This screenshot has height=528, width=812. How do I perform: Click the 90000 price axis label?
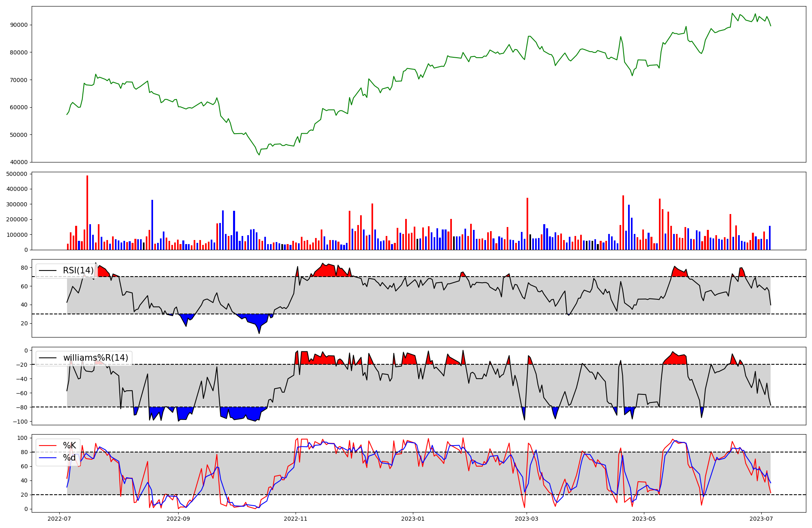click(x=19, y=25)
